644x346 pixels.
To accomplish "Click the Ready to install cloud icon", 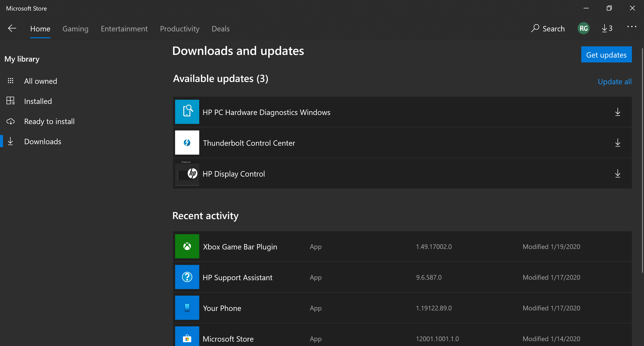I will [x=11, y=121].
